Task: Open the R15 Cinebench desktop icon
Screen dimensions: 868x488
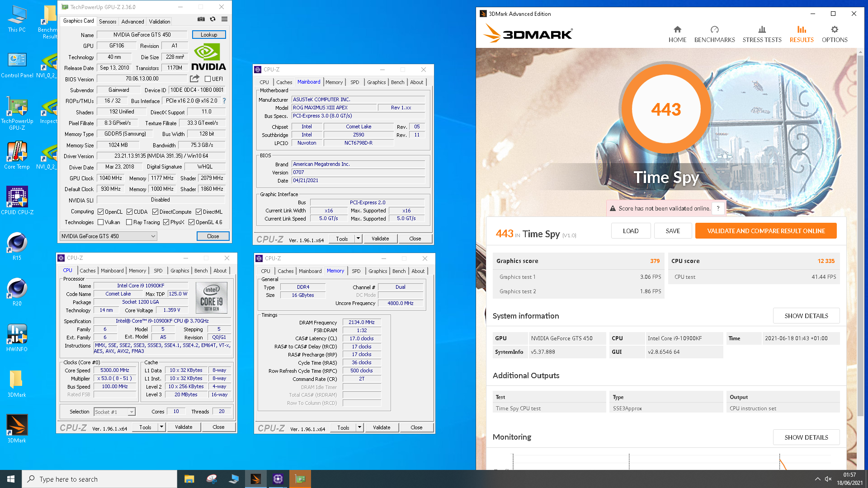Action: (x=17, y=246)
